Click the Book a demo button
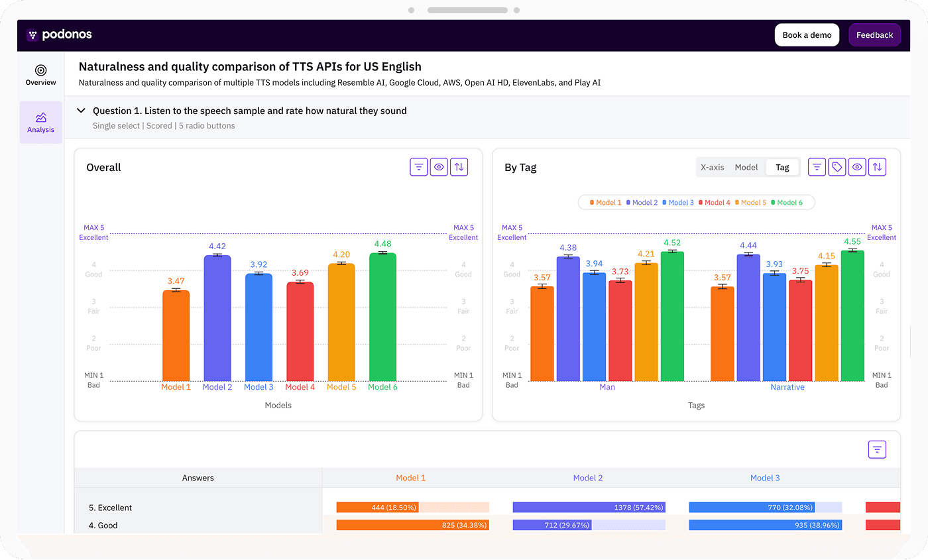 tap(807, 35)
